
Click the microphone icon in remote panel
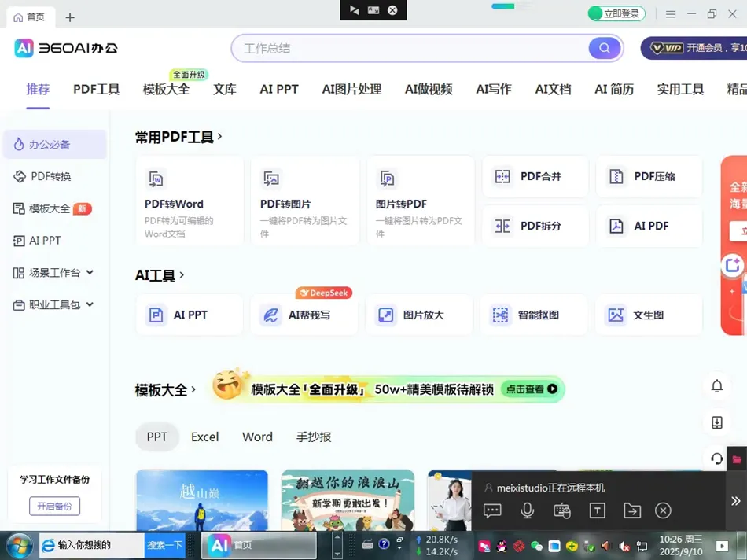click(527, 510)
